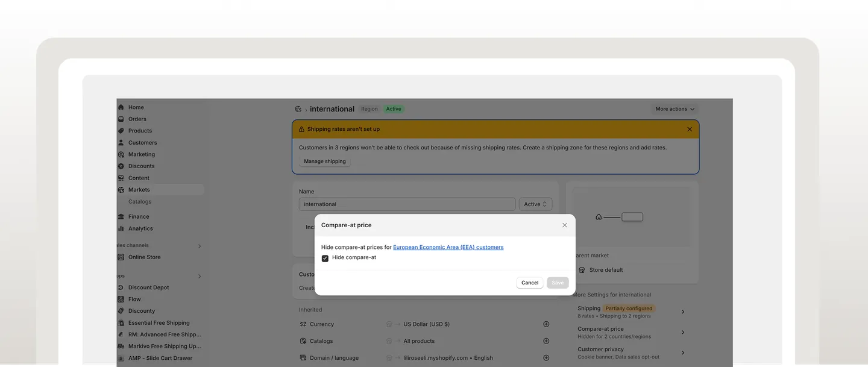Screen dimensions: 868x367
Task: Uncheck the Hide compare-at checkbox
Action: coord(325,258)
